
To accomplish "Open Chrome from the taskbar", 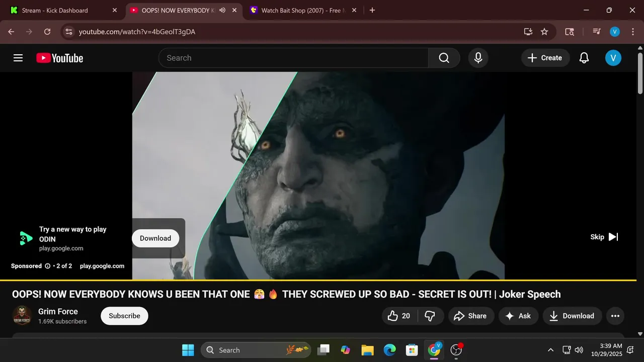I will [434, 350].
